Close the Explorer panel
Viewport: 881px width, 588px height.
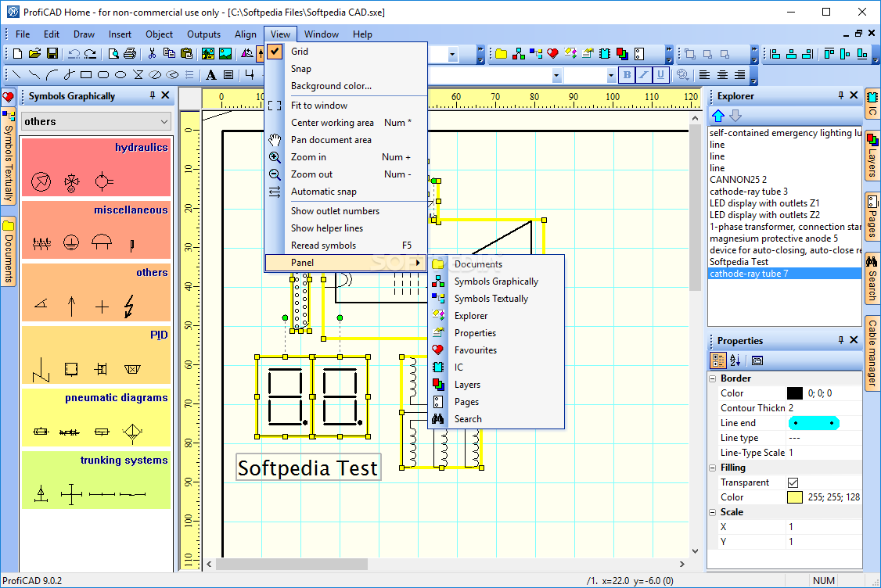click(854, 95)
